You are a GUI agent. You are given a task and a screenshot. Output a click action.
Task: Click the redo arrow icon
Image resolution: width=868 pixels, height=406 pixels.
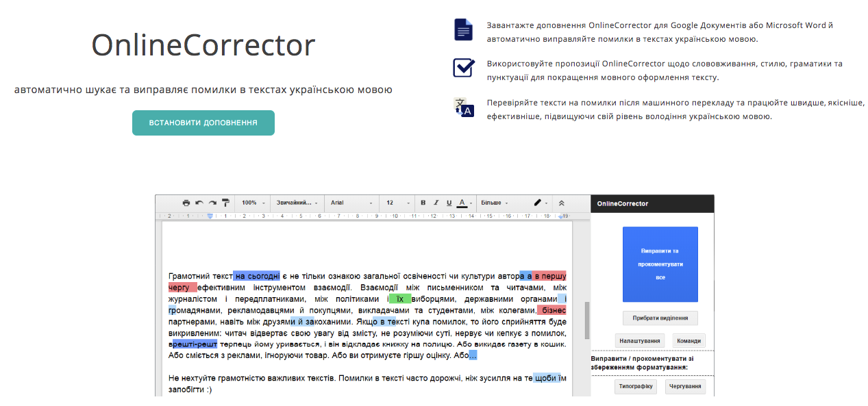212,203
